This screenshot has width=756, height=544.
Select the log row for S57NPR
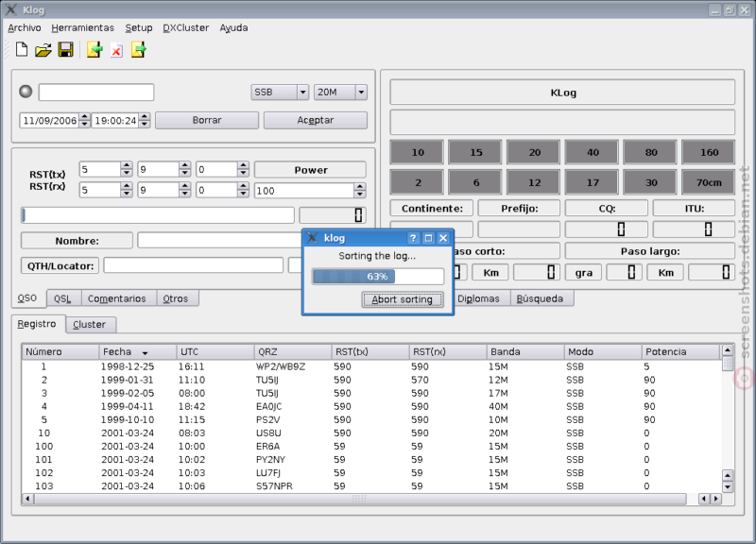[371, 486]
